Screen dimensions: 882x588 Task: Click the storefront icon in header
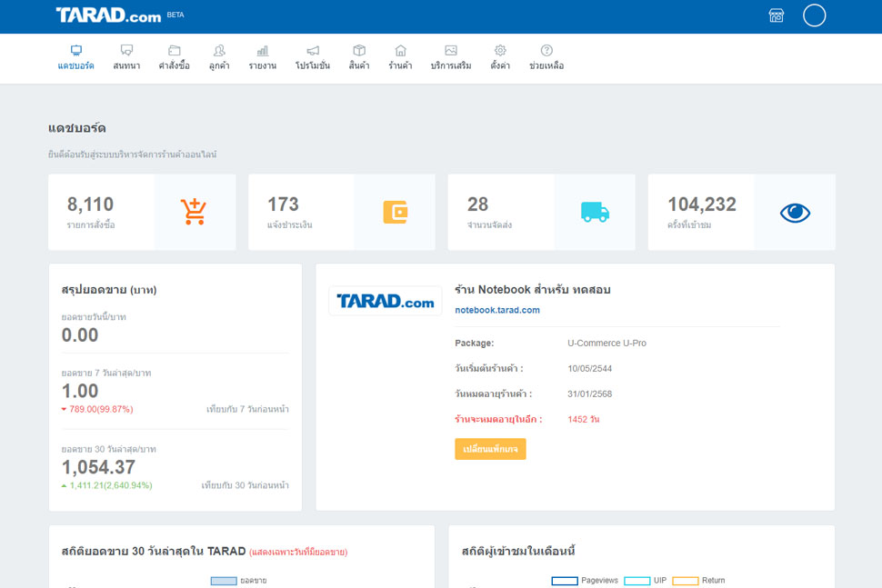[x=777, y=15]
